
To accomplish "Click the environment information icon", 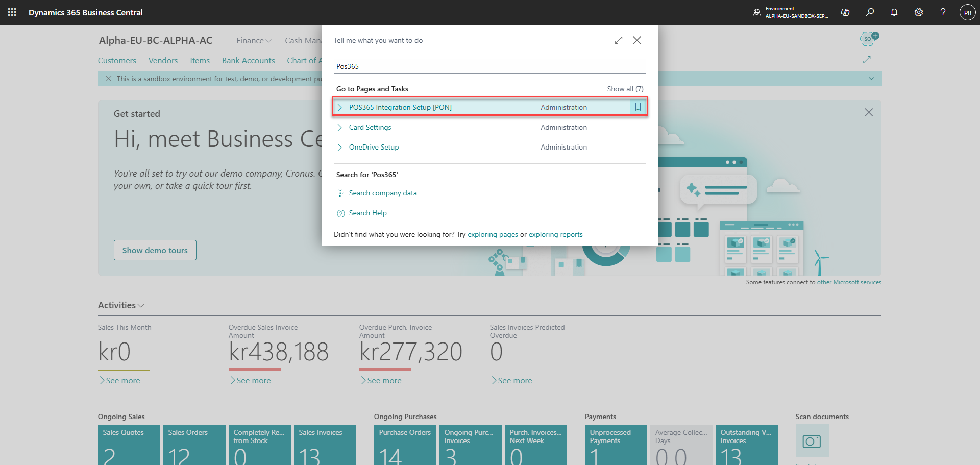I will pyautogui.click(x=757, y=12).
